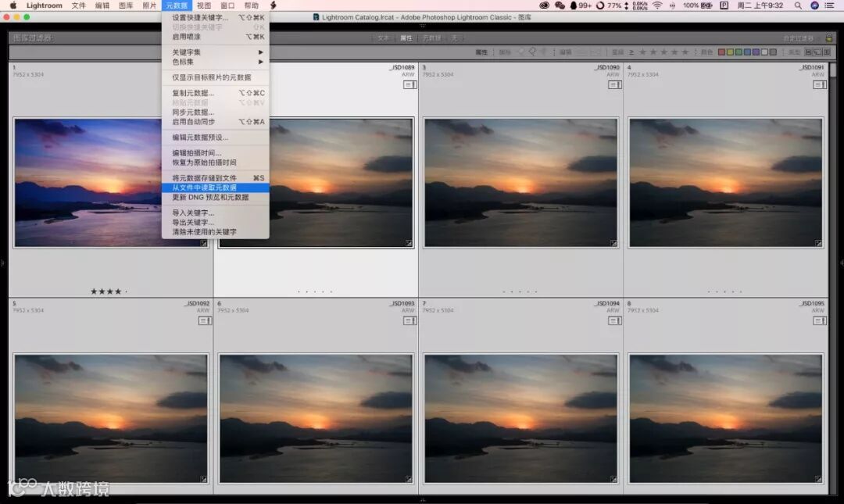The width and height of the screenshot is (844, 504).
Task: Toggle the flagged-status filter flag
Action: coord(521,52)
